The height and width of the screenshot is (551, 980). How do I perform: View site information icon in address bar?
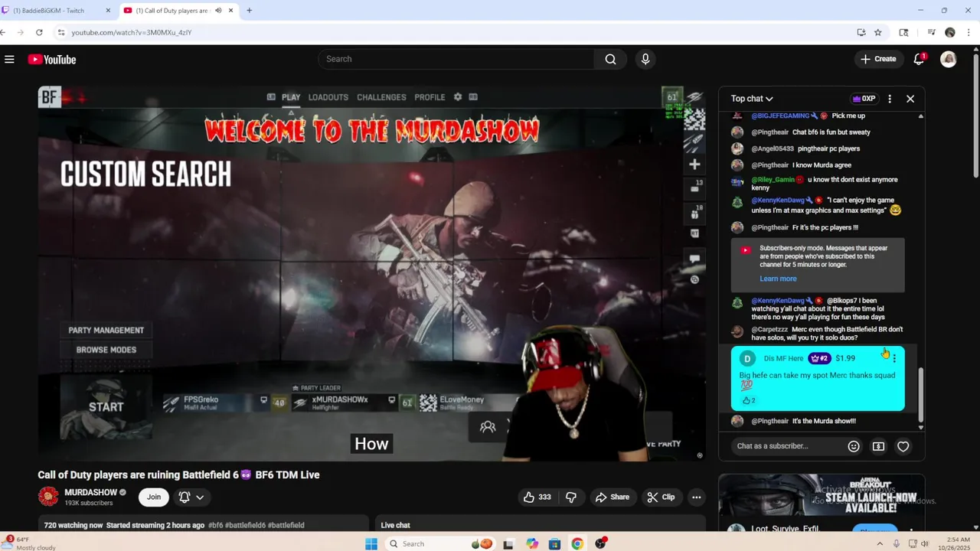(60, 32)
